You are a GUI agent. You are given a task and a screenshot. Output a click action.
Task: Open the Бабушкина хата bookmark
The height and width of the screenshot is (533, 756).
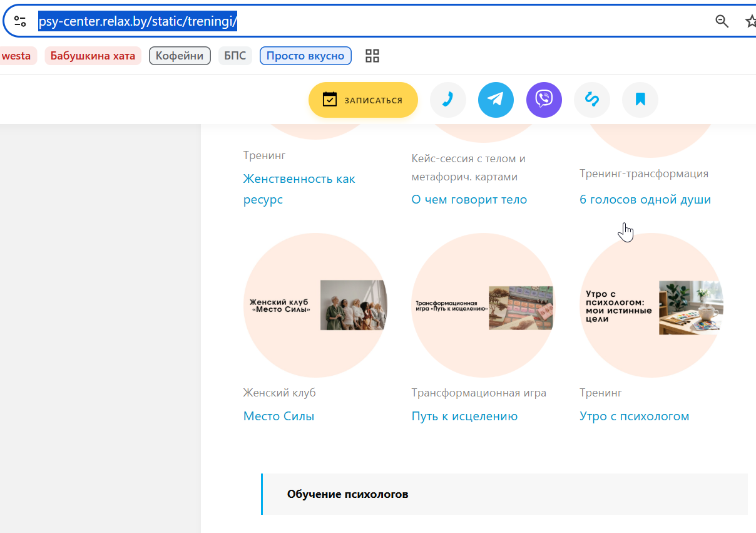(93, 56)
